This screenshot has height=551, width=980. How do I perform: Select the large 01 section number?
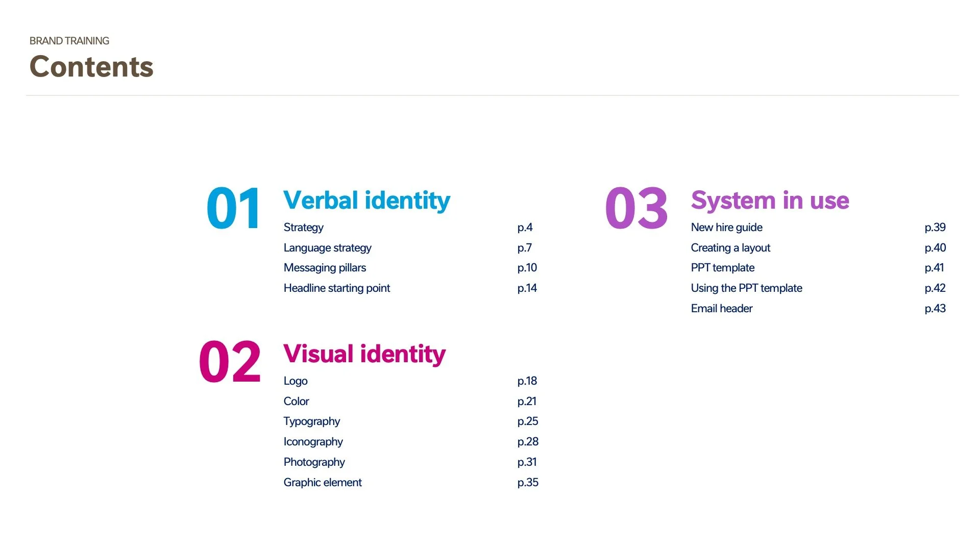[x=234, y=208]
